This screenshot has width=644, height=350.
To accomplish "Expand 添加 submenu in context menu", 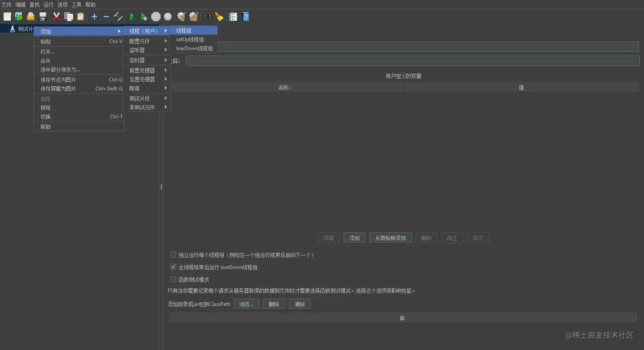I will [x=79, y=31].
